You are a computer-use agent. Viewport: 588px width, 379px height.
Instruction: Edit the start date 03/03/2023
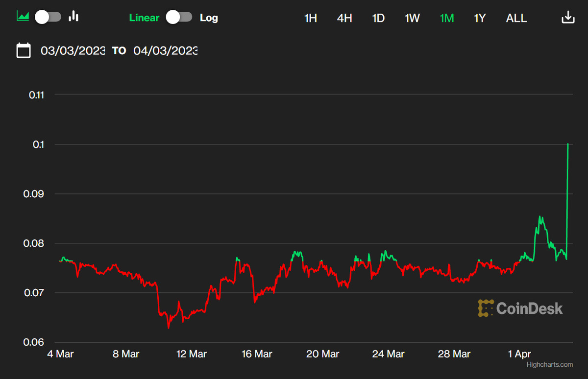[73, 50]
